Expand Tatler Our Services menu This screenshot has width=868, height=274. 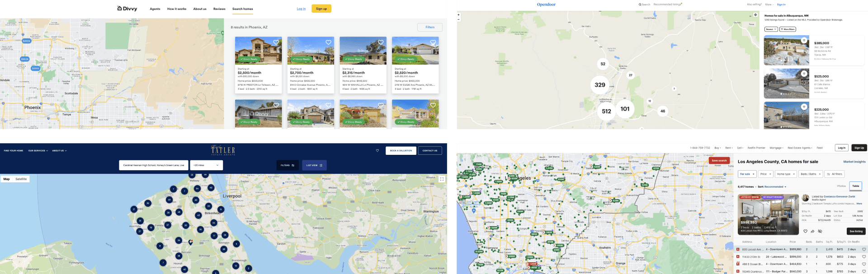(37, 151)
